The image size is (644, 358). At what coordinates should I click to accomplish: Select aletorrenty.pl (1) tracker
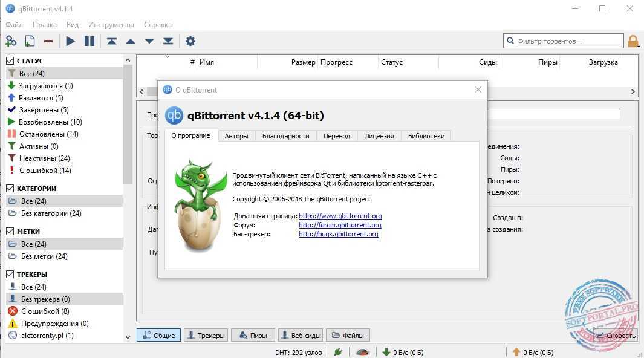[x=47, y=336]
